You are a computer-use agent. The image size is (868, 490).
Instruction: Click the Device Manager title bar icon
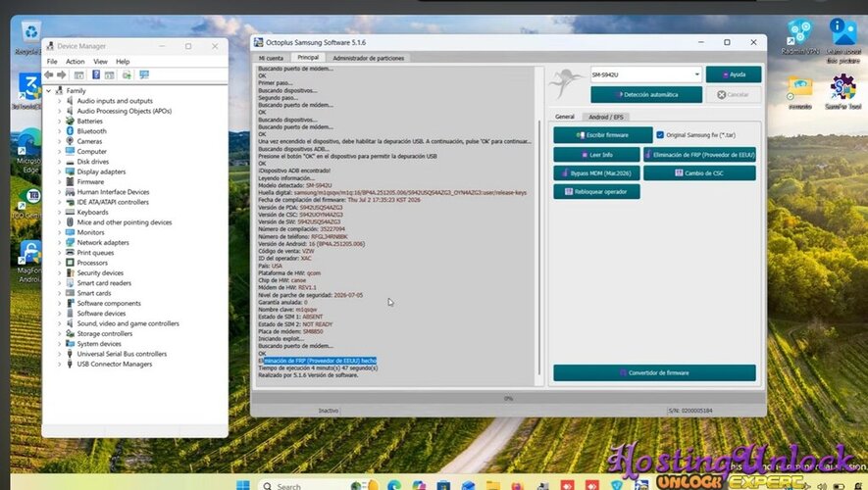[x=50, y=46]
